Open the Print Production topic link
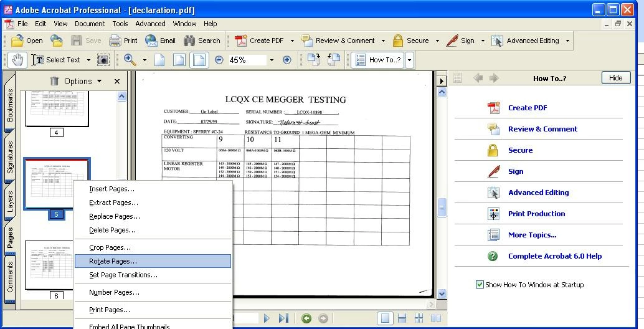This screenshot has width=644, height=329. click(x=536, y=214)
